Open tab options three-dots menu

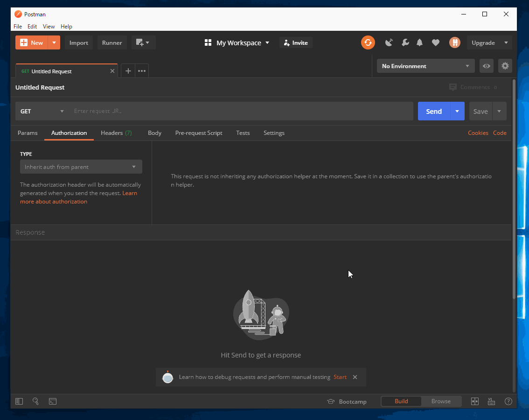click(x=142, y=71)
